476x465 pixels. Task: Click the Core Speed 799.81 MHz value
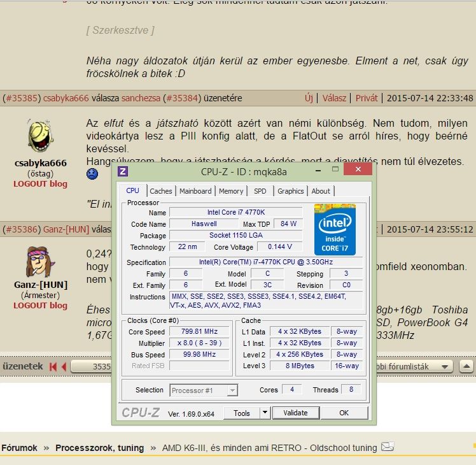(199, 331)
